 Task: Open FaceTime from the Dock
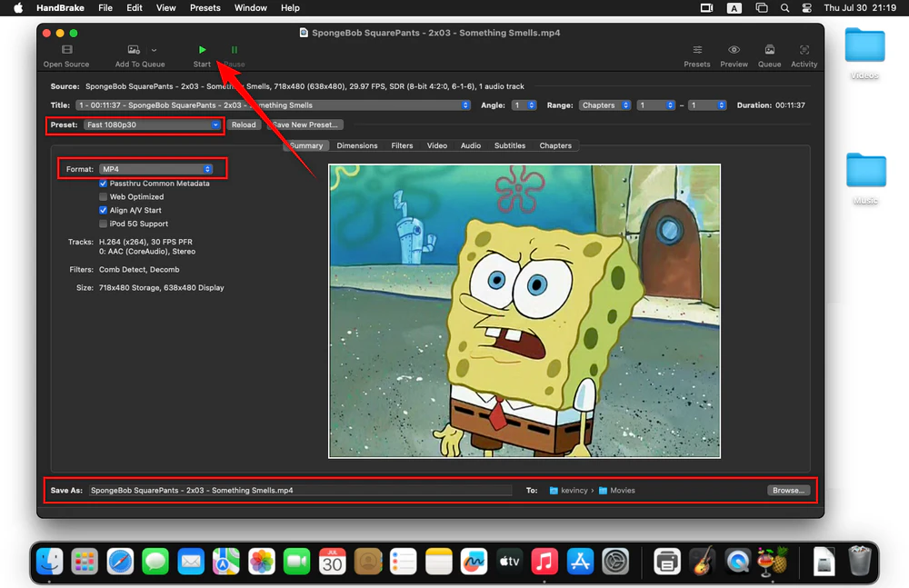pyautogui.click(x=297, y=562)
